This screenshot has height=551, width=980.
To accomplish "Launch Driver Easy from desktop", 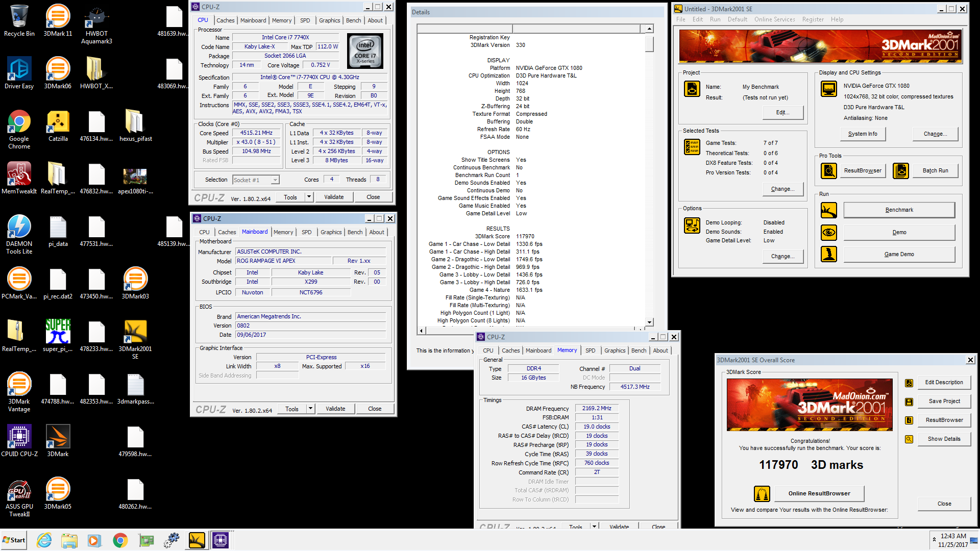I will (x=19, y=73).
